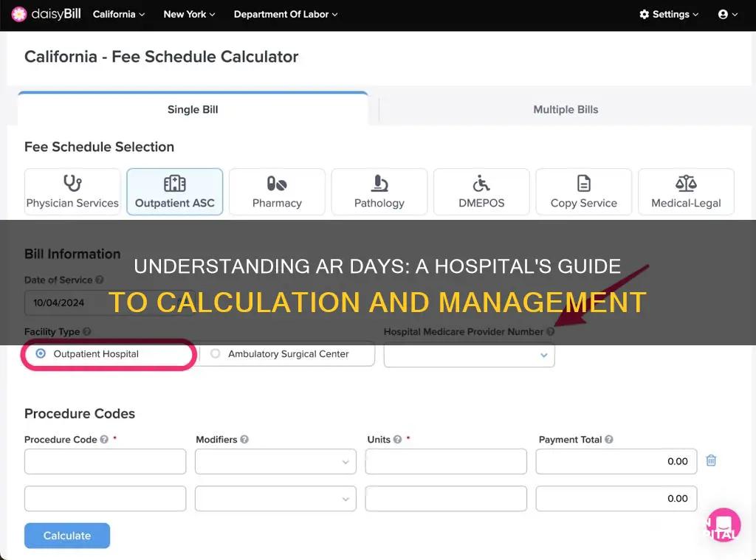This screenshot has height=560, width=756.
Task: Click the first Procedure Code field
Action: point(105,461)
